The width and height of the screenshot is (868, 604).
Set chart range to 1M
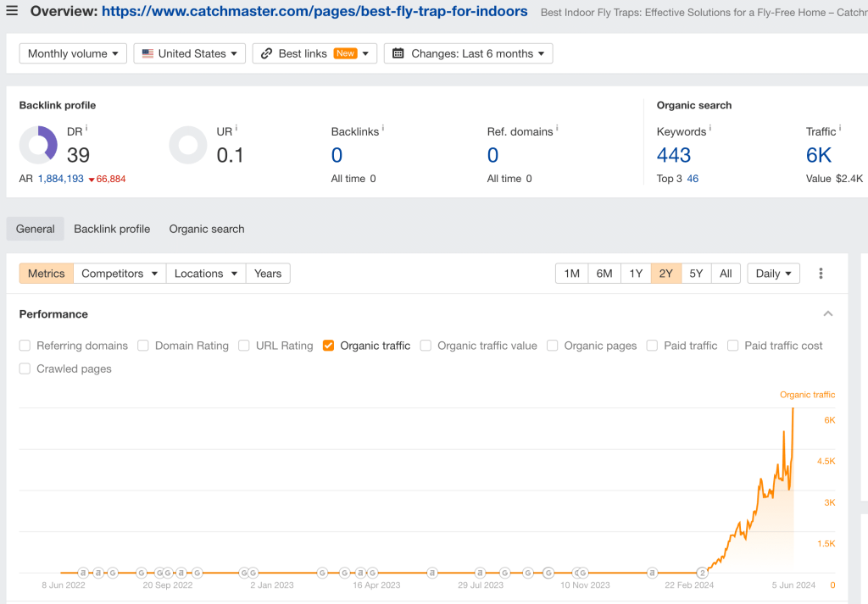coord(572,274)
